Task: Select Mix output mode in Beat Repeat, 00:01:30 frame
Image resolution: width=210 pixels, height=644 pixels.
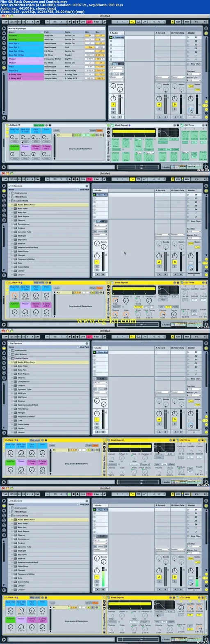Action: [x=161, y=149]
